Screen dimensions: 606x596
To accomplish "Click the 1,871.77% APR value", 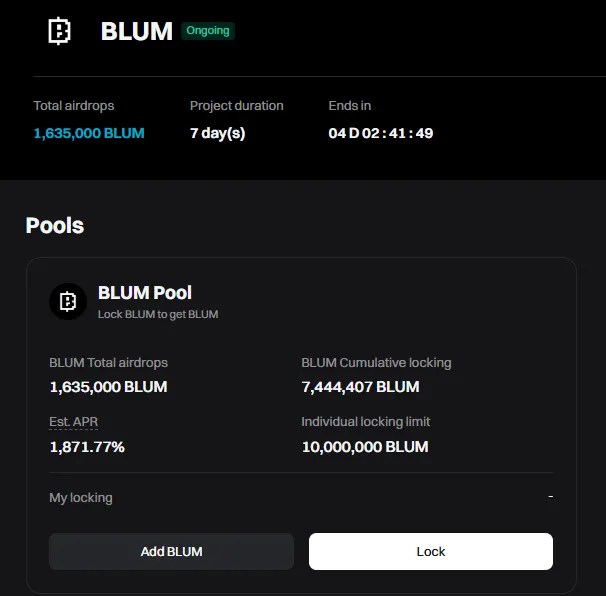I will (x=87, y=447).
